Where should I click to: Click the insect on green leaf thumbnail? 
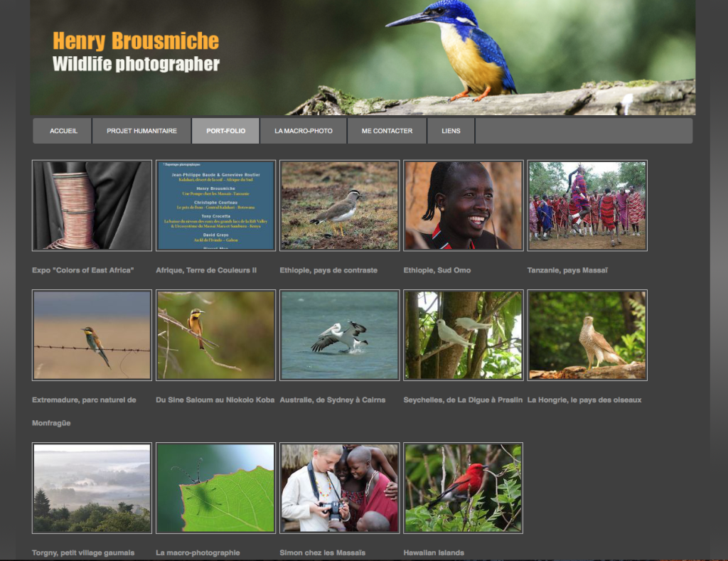pyautogui.click(x=215, y=488)
